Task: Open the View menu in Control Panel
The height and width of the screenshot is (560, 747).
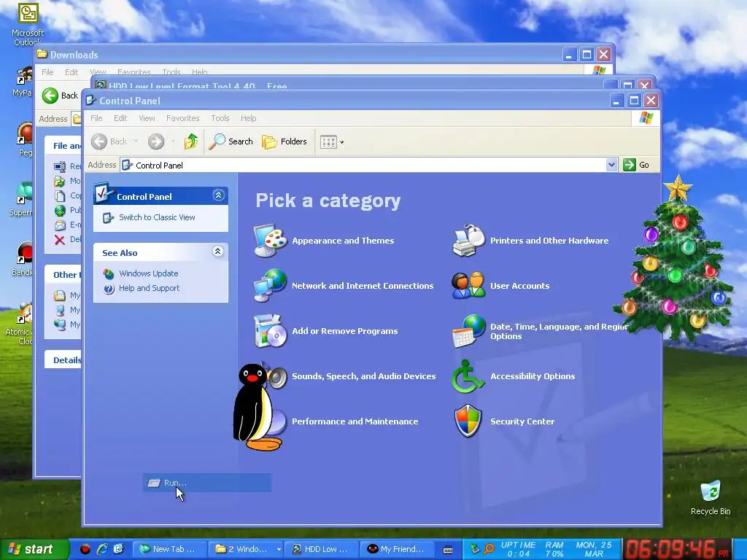Action: (147, 118)
